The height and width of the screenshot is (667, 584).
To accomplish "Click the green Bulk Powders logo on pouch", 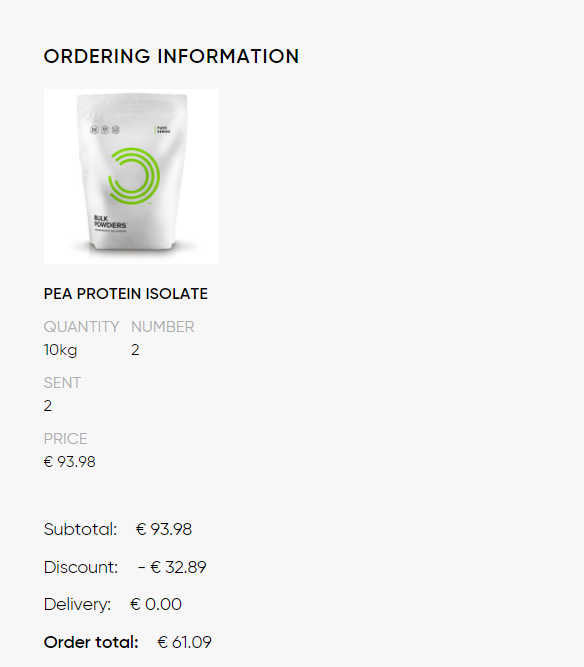I will [x=134, y=176].
